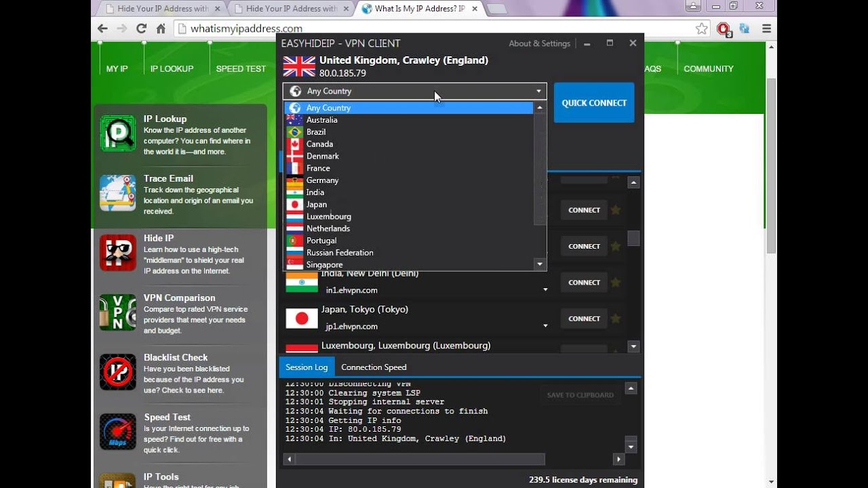The width and height of the screenshot is (868, 488).
Task: Open COMMUNITY in site navigation
Action: coord(709,69)
